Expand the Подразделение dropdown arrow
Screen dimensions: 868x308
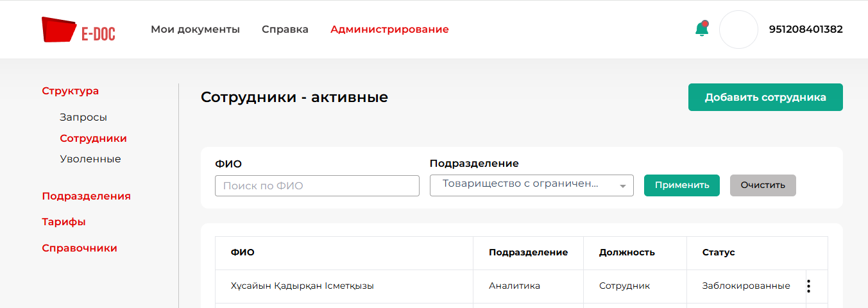[x=622, y=186]
